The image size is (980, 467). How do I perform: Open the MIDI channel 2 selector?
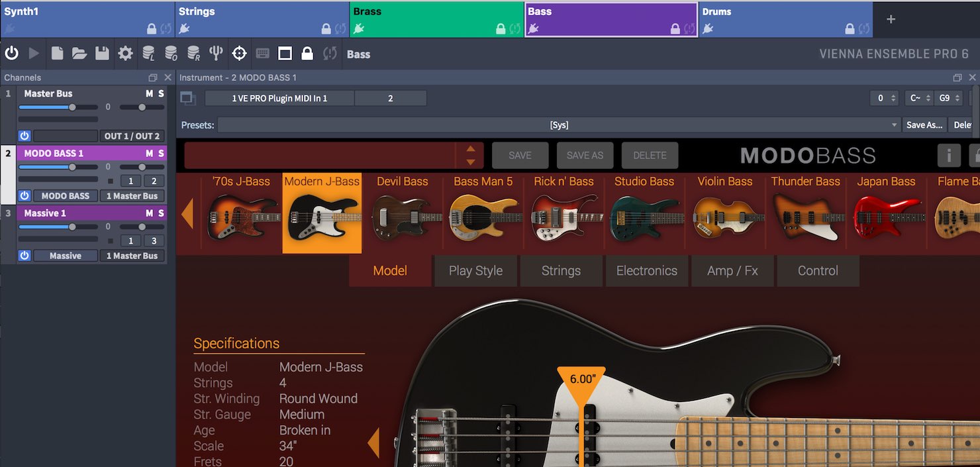(x=391, y=98)
